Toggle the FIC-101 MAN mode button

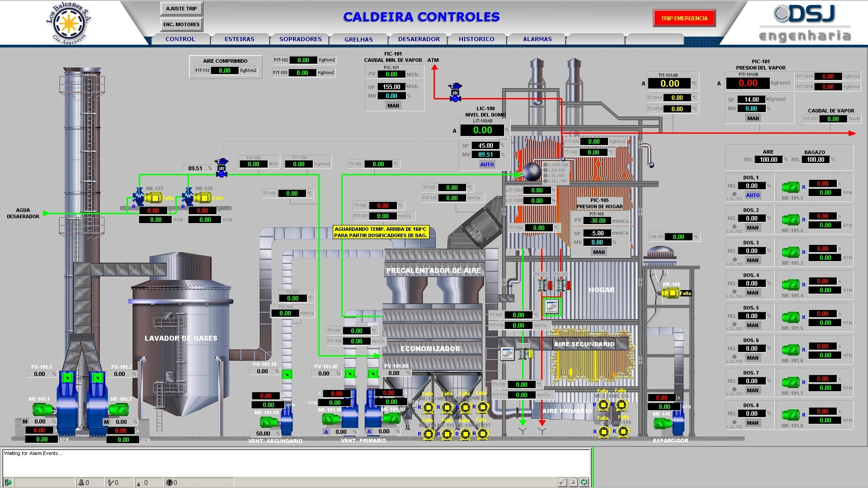(x=393, y=106)
